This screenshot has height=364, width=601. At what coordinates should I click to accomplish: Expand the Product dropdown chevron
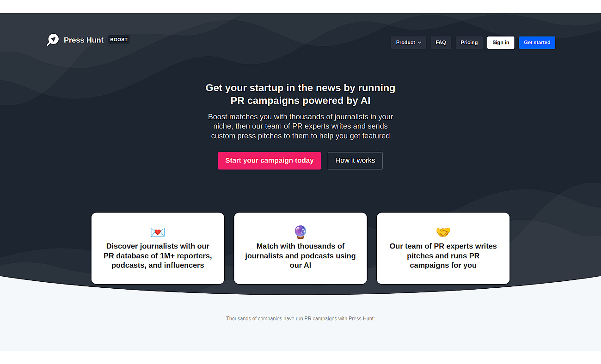[x=419, y=42]
